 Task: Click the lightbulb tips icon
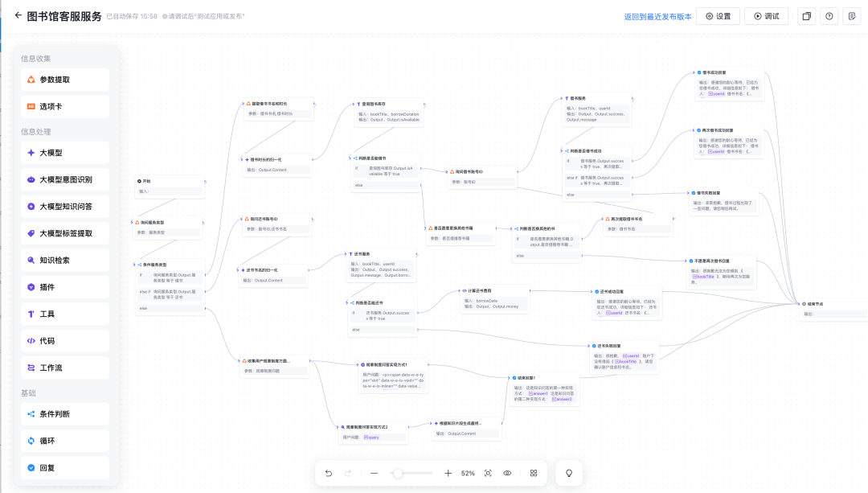click(x=570, y=473)
